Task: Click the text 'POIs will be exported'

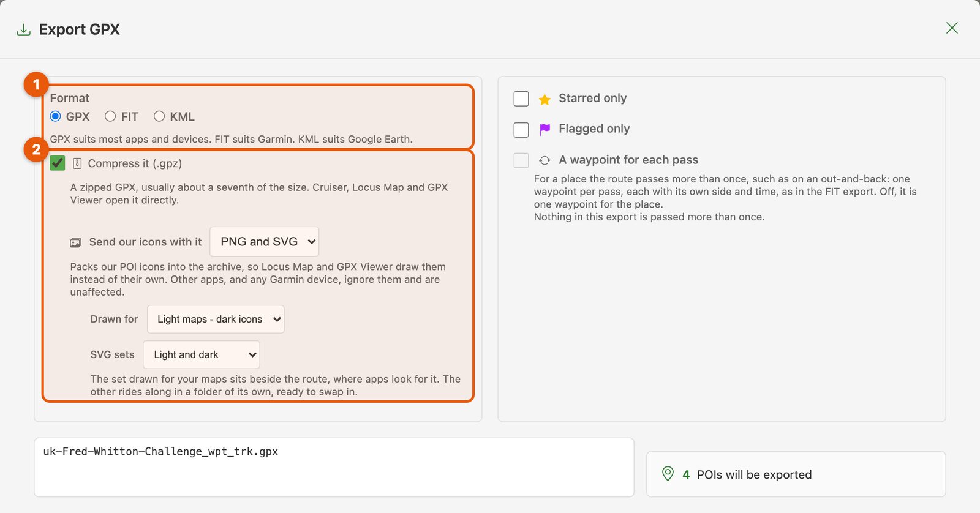Action: (755, 474)
